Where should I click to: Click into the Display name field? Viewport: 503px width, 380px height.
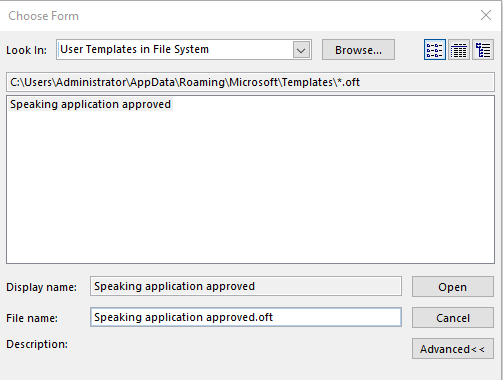click(246, 286)
